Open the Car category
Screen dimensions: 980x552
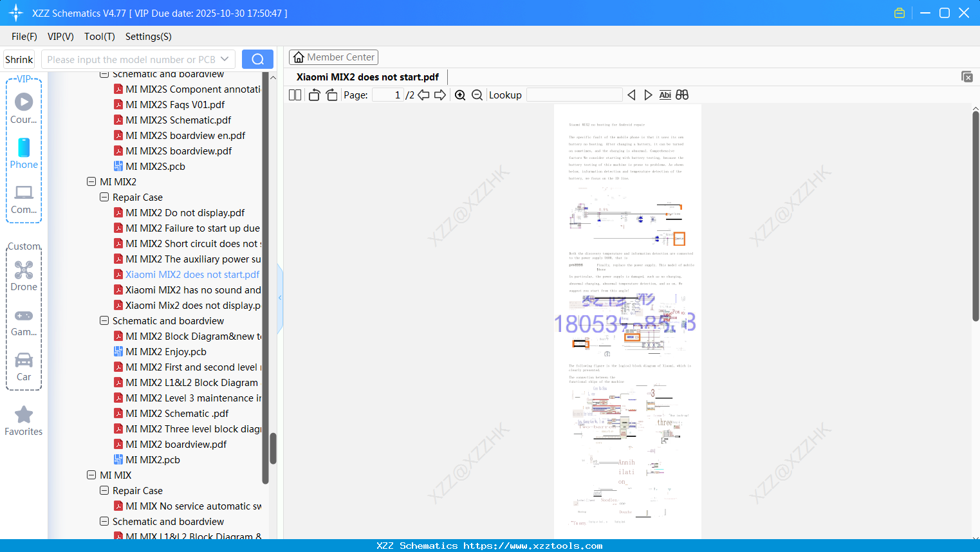pos(24,367)
